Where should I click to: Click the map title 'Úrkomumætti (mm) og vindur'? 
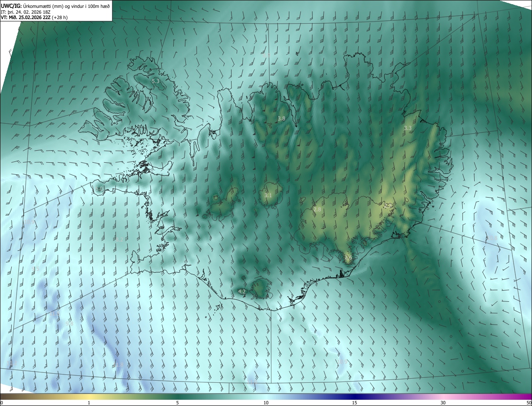(53, 6)
